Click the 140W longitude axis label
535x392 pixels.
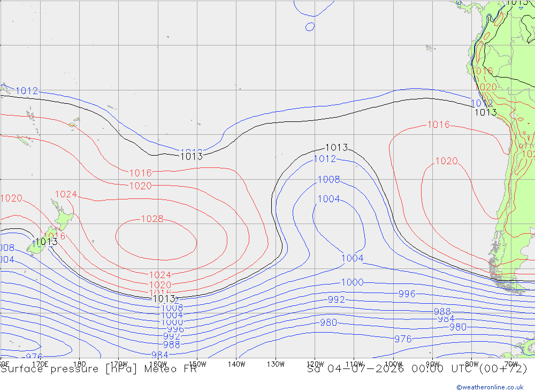tap(236, 364)
